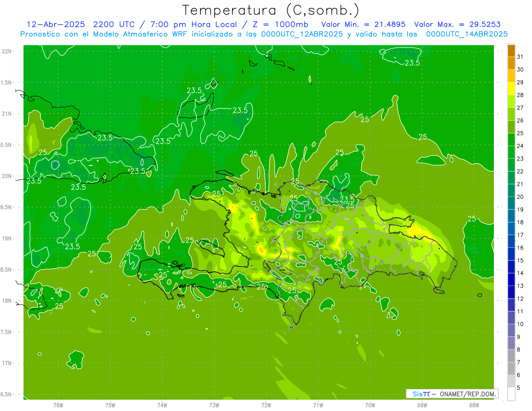Click the legend swatch between 24 and 25
Screen dimensions: 532x411
pos(512,140)
